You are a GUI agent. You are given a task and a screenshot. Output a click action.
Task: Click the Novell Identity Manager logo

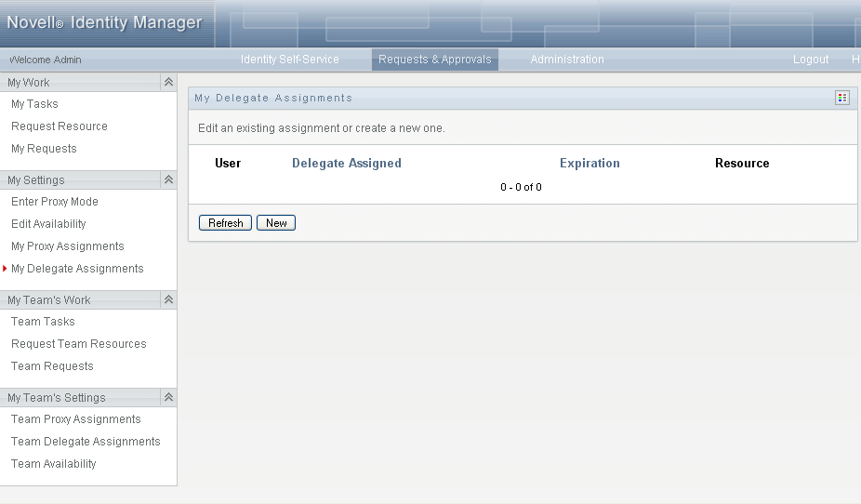[104, 22]
